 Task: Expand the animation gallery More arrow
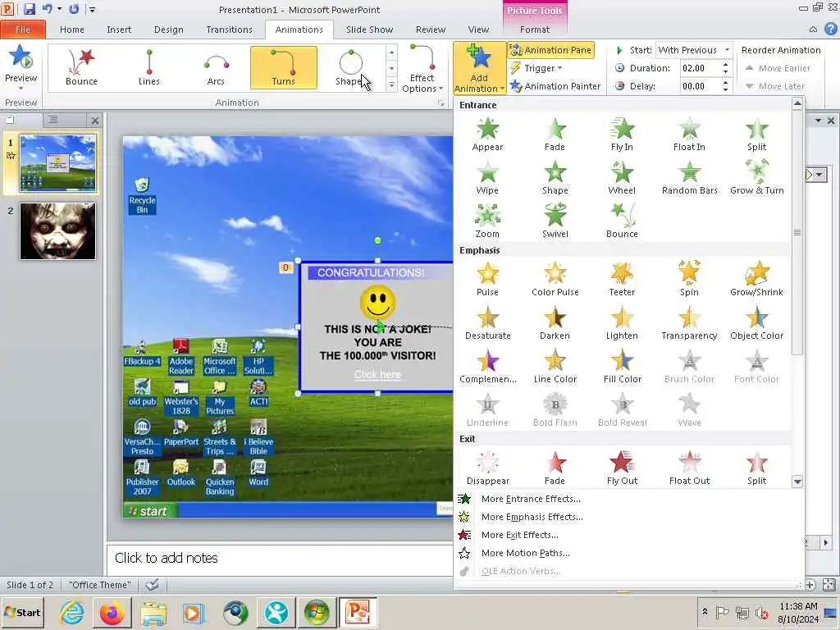(x=391, y=85)
